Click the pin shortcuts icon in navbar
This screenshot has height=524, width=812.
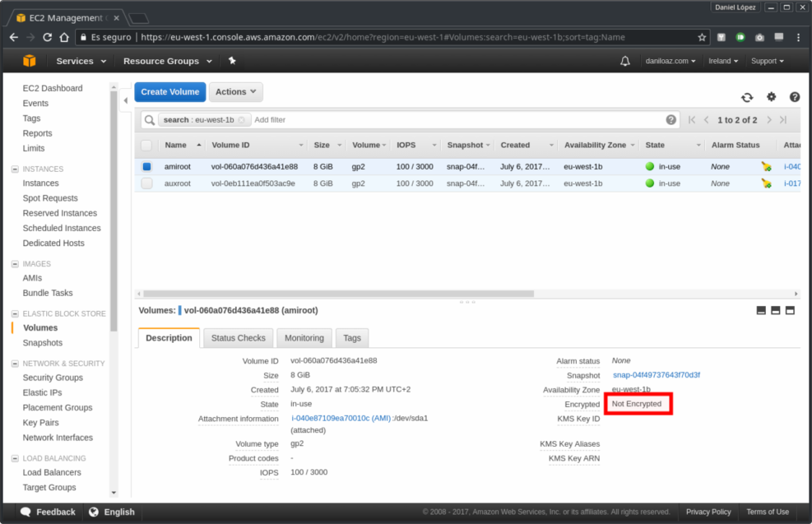[231, 60]
